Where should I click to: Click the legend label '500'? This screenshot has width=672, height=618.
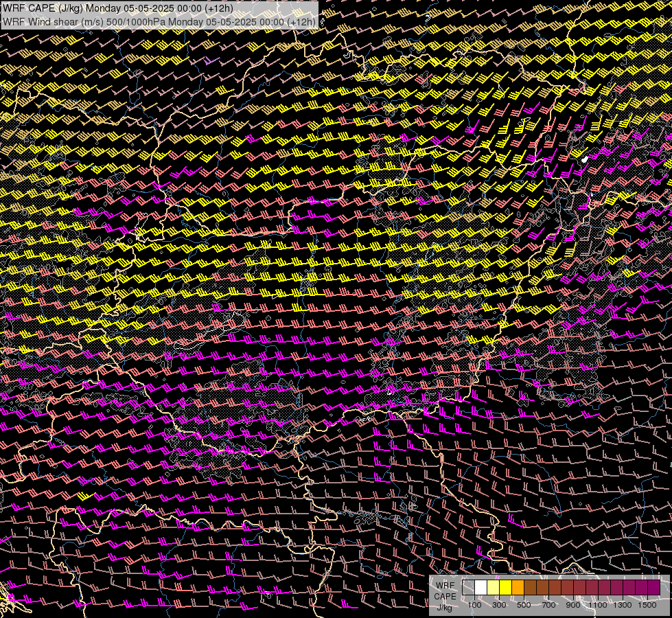(524, 605)
